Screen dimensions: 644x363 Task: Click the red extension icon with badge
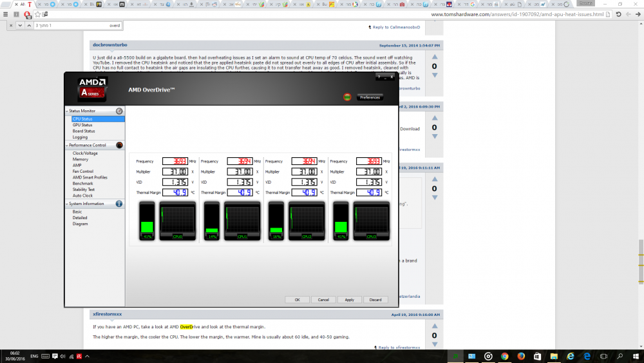[28, 15]
